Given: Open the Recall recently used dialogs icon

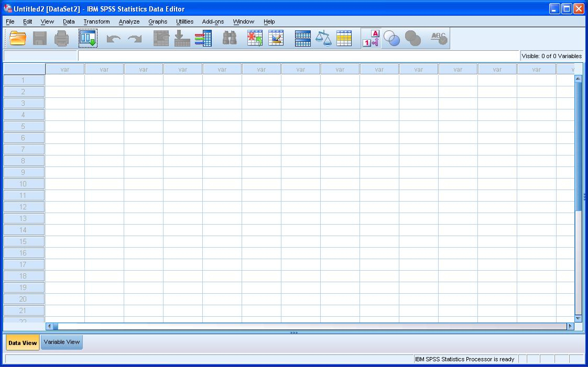Looking at the screenshot, I should pyautogui.click(x=88, y=38).
